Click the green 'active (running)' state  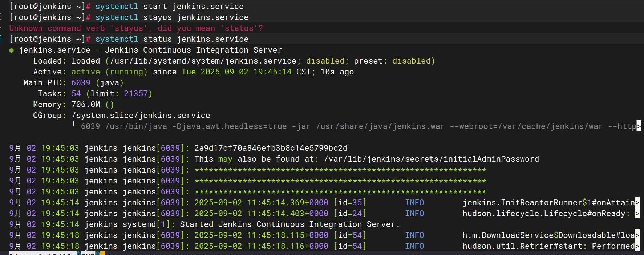[x=110, y=72]
